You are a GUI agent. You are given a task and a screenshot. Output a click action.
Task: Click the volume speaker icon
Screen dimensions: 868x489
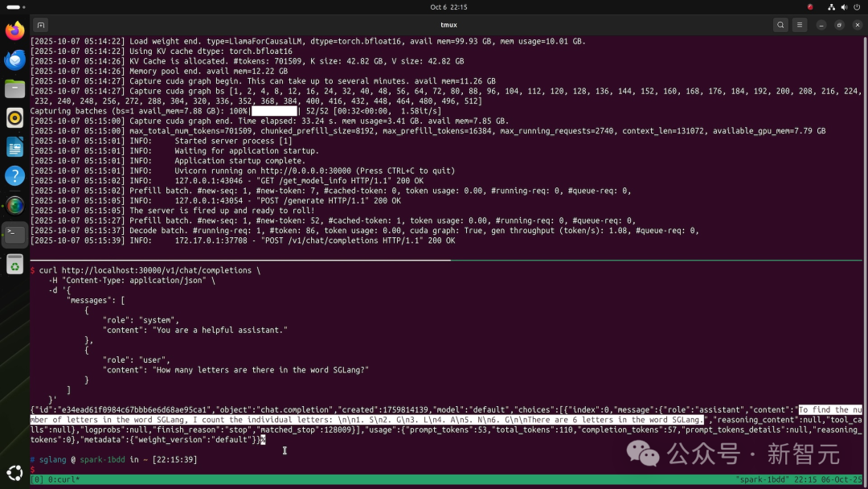842,7
